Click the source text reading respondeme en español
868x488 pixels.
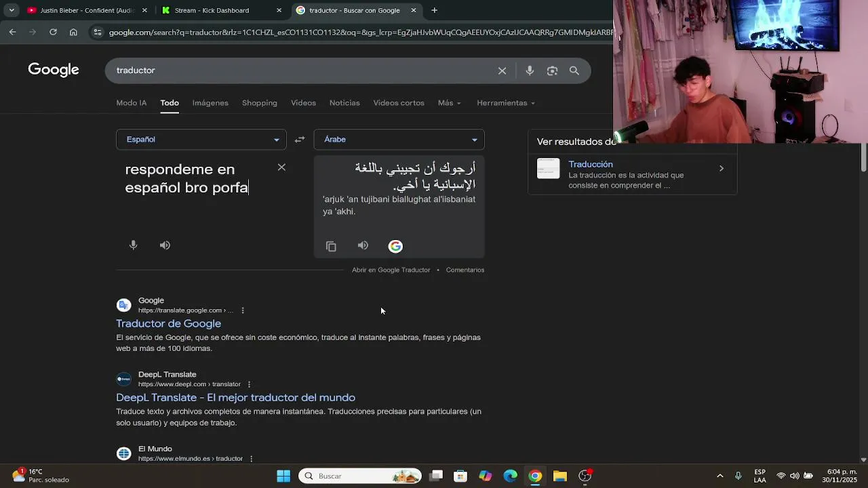pyautogui.click(x=186, y=178)
